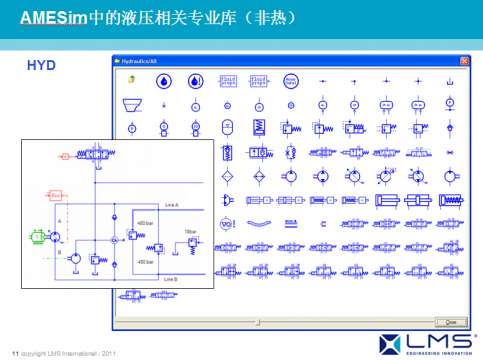The width and height of the screenshot is (483, 360).
Task: Click the yellow help note icon in the library
Action: [132, 79]
